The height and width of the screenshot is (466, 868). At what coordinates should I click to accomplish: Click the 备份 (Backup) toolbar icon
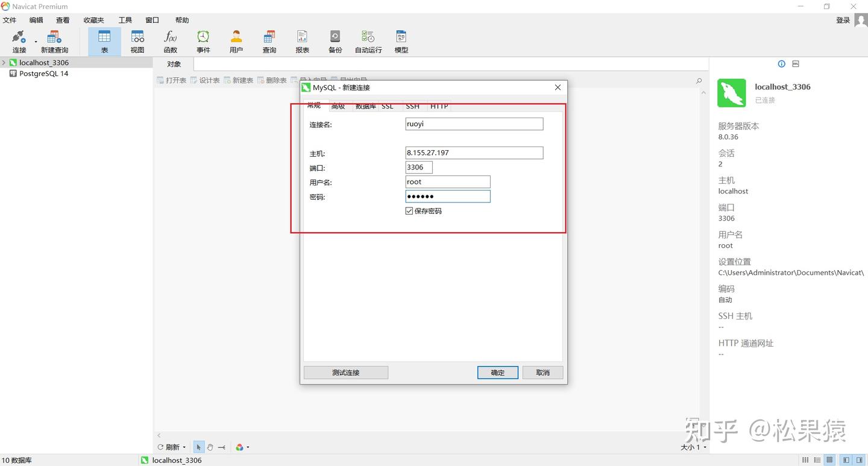coord(335,42)
